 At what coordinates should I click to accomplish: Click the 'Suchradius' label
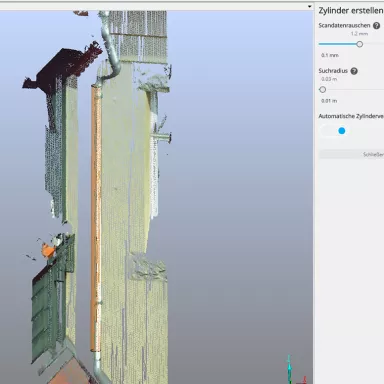tap(333, 71)
